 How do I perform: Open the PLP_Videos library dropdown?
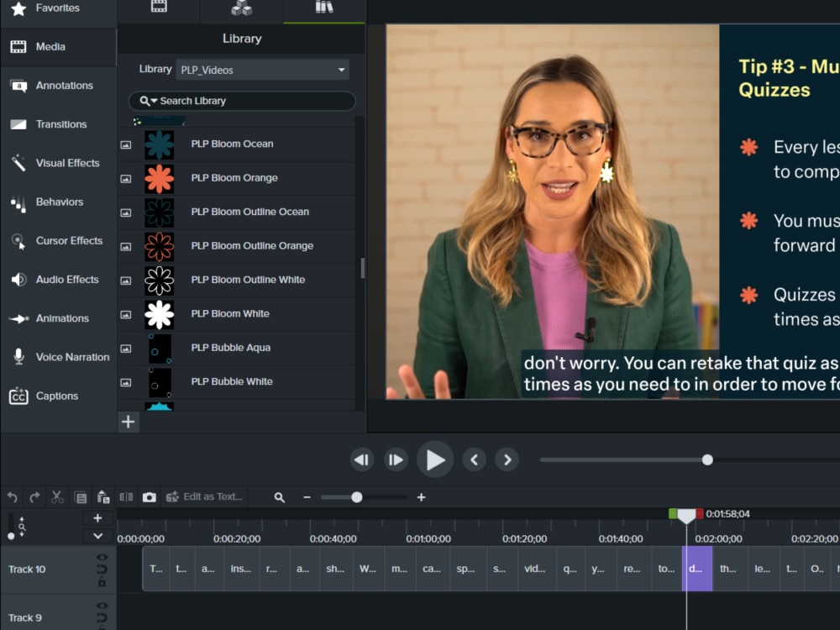coord(262,70)
